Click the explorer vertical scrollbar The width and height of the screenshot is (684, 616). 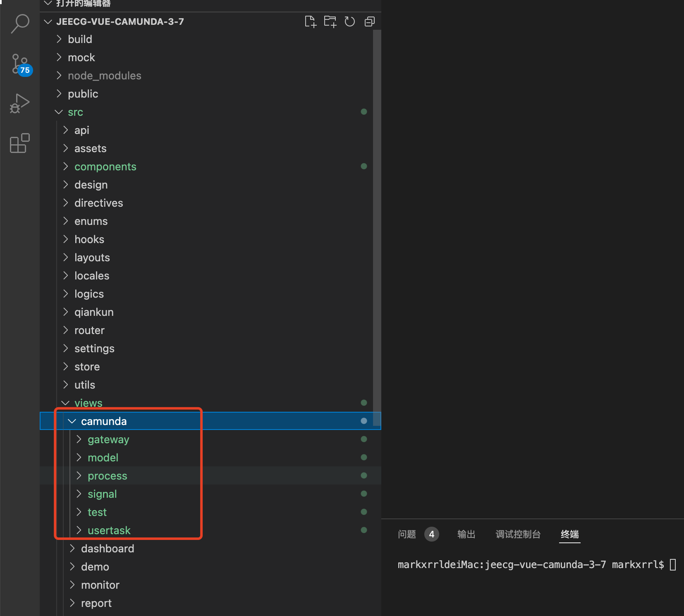(377, 227)
